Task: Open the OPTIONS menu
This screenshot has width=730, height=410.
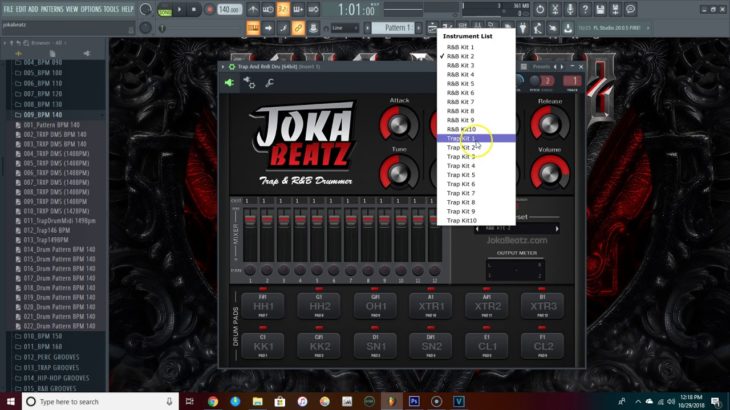Action: click(91, 9)
